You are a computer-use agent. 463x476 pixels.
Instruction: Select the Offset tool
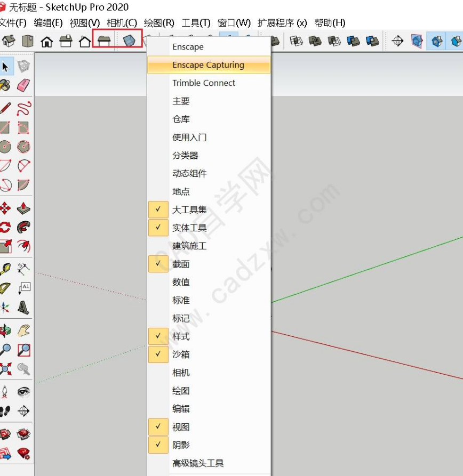pos(23,246)
